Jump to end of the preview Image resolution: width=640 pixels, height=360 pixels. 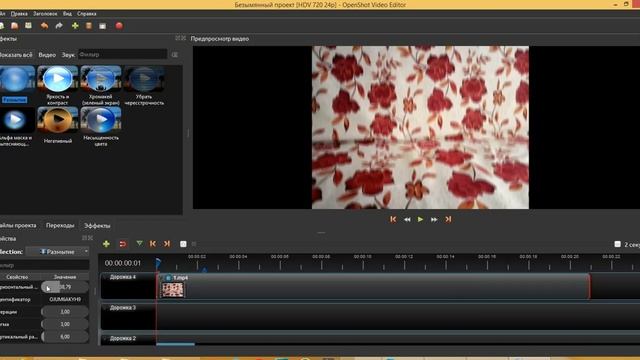click(x=448, y=219)
